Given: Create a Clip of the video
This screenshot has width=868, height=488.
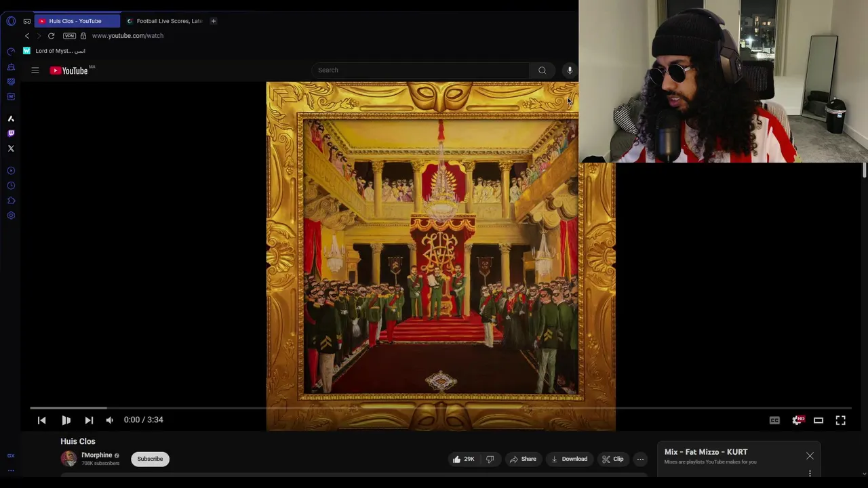Looking at the screenshot, I should point(612,459).
